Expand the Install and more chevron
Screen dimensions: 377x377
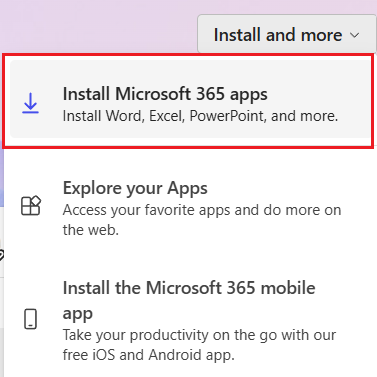(x=355, y=35)
